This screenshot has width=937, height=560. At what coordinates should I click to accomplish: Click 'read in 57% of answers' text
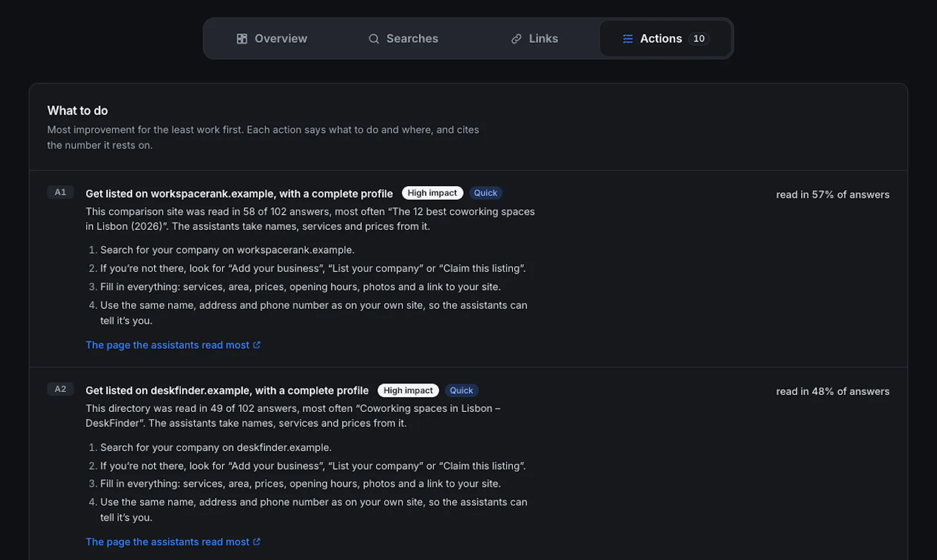(x=833, y=195)
